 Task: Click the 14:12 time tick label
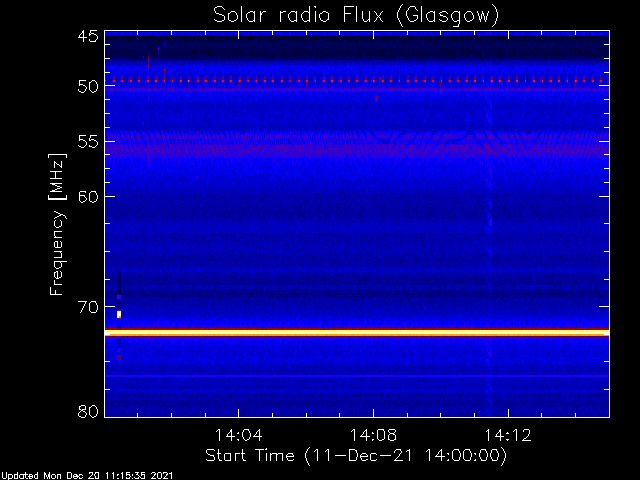coord(508,435)
